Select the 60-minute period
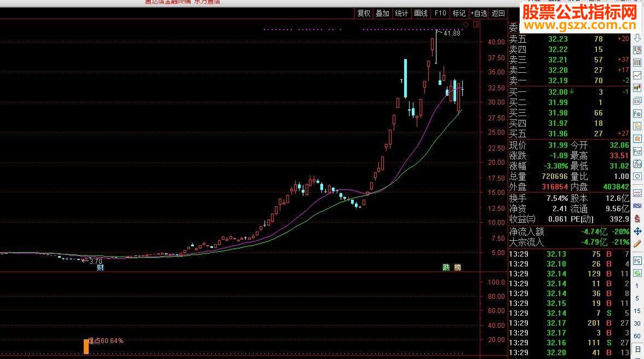The width and height of the screenshot is (644, 359). point(637,336)
